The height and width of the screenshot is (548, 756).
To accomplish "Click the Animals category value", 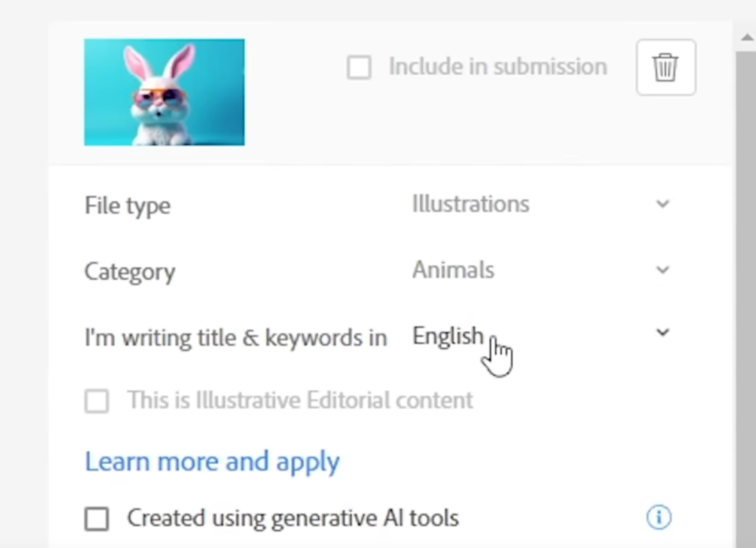I will (453, 270).
